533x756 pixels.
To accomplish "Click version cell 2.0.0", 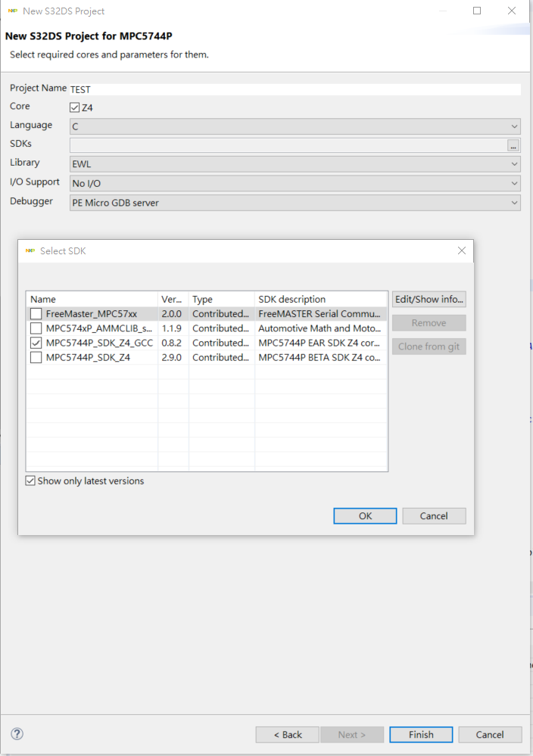I will click(x=172, y=314).
